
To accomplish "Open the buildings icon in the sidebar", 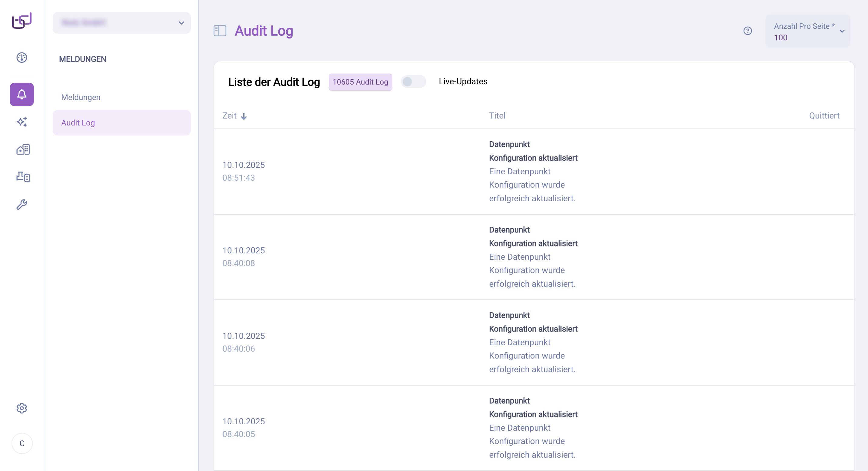I will click(x=22, y=149).
